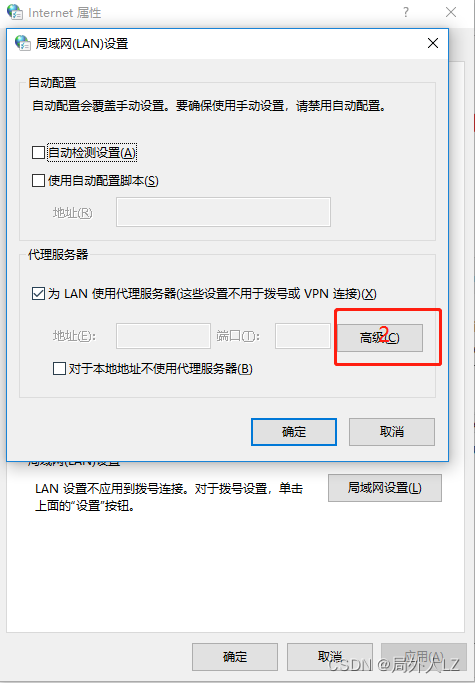Open 局域网设置(L) button
475x683 pixels.
pyautogui.click(x=385, y=488)
